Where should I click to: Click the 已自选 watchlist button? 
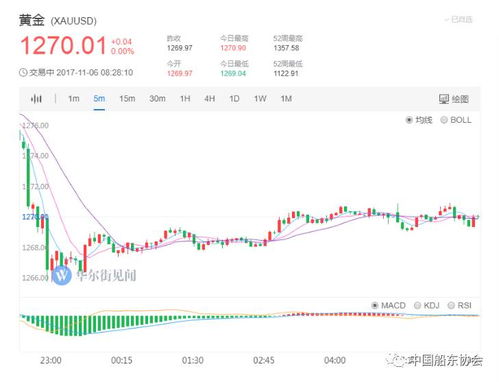[x=459, y=20]
